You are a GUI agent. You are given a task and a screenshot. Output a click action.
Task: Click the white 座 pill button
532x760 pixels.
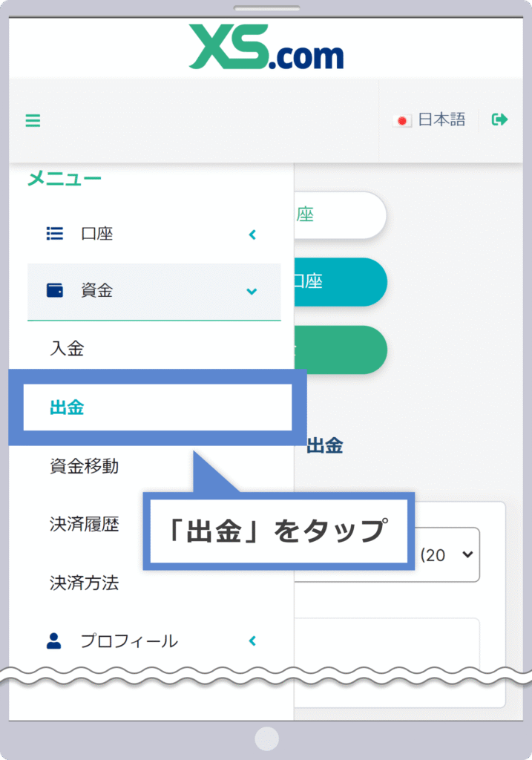[x=340, y=214]
